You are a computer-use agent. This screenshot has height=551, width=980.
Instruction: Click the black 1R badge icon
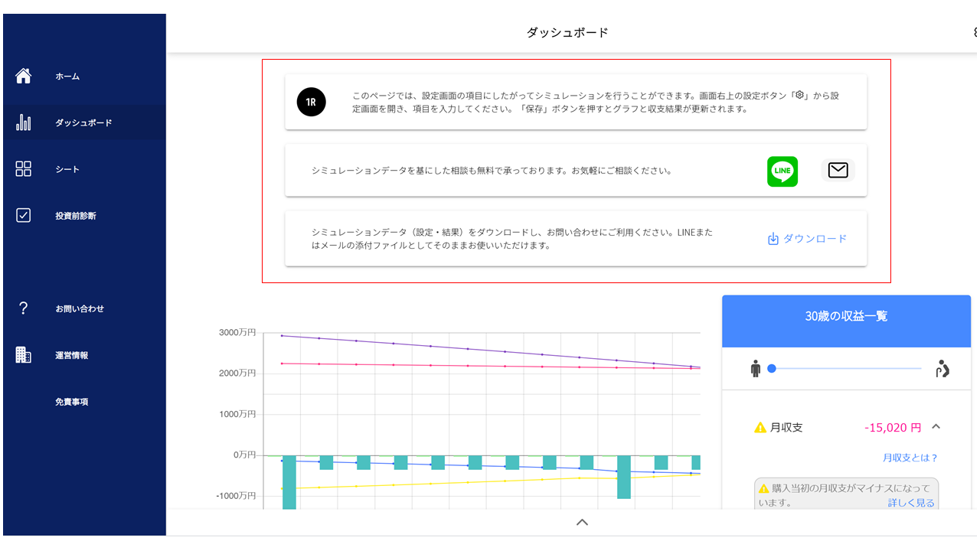(311, 102)
